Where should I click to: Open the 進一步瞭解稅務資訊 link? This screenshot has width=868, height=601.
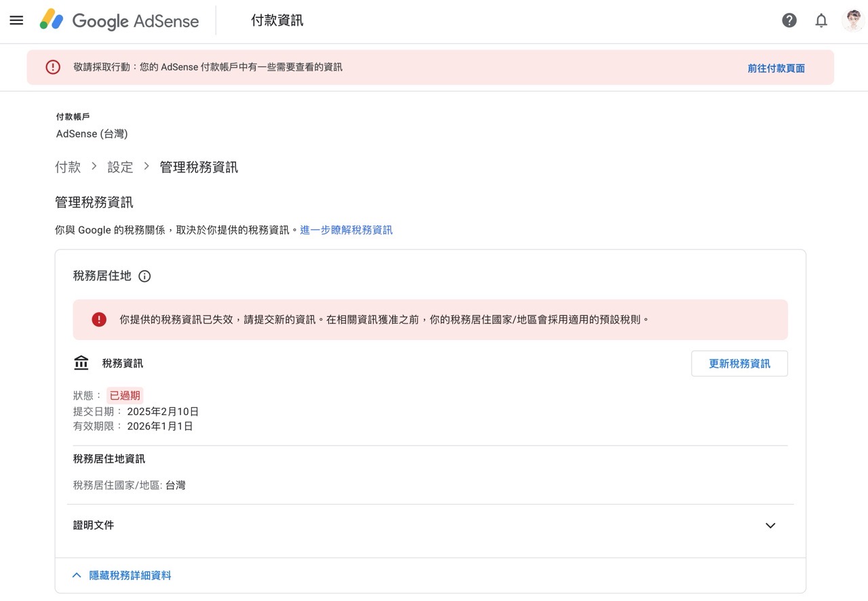point(346,230)
